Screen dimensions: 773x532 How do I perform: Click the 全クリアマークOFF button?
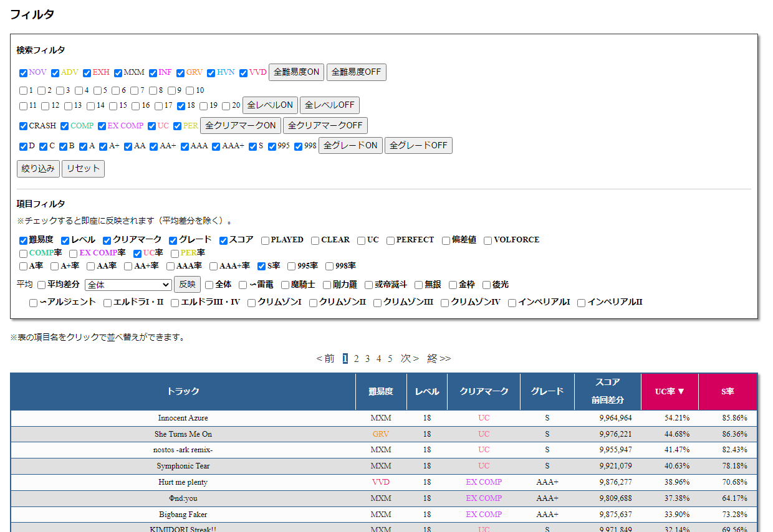(x=325, y=125)
